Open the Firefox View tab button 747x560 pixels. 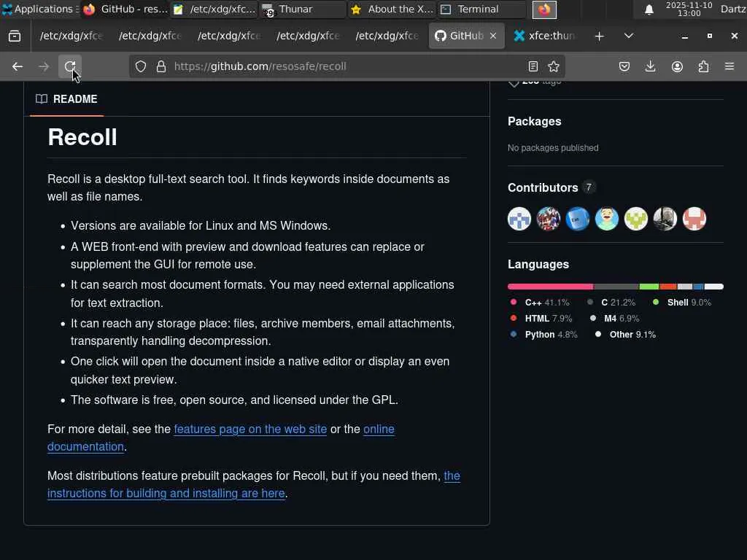point(15,36)
